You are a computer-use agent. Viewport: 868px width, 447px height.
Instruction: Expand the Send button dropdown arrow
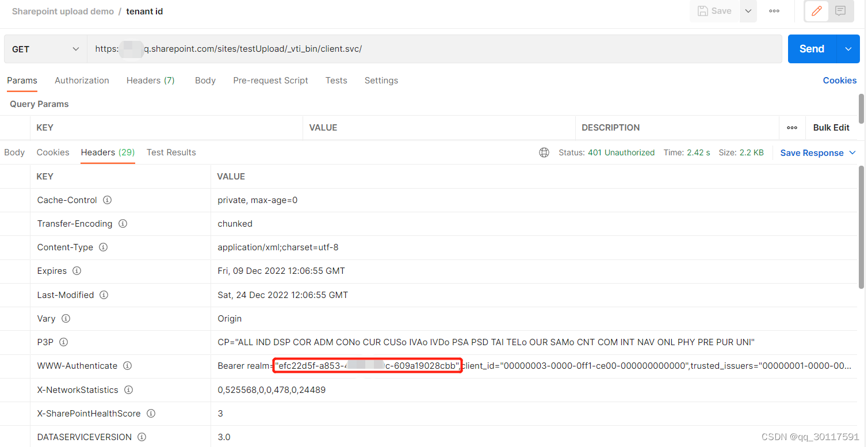(x=848, y=49)
